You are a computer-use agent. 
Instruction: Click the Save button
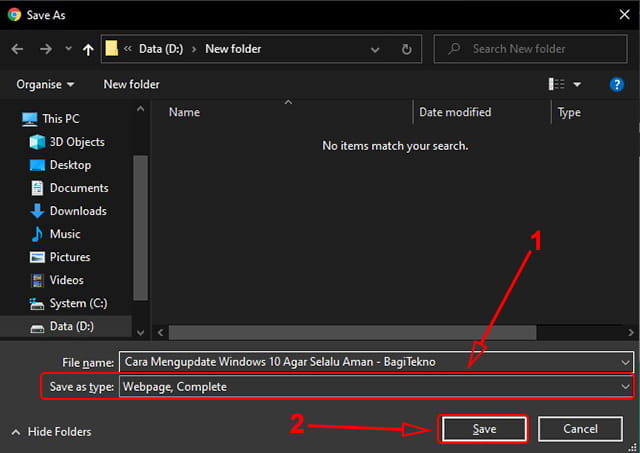pos(484,429)
